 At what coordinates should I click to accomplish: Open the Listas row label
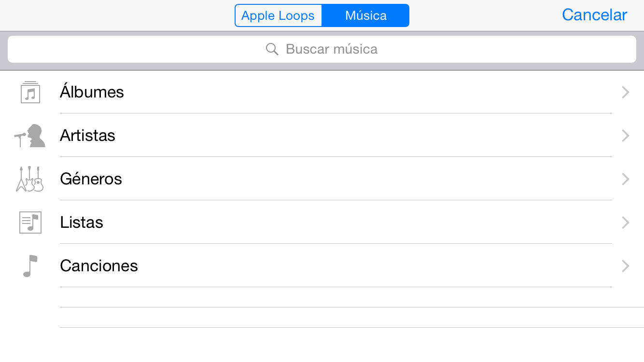coord(82,223)
